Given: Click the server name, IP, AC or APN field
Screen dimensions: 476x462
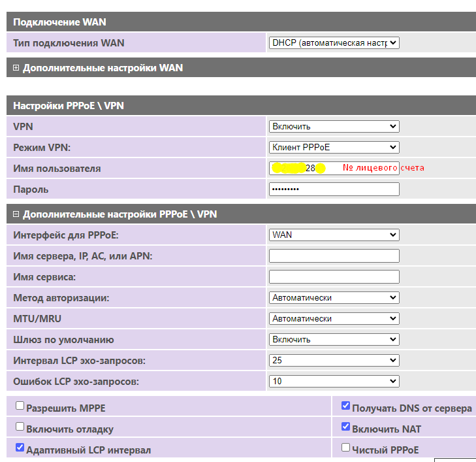Looking at the screenshot, I should [x=334, y=256].
